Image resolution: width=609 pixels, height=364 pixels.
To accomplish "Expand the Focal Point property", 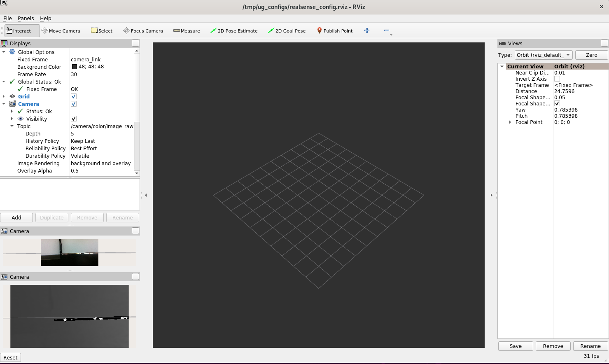I will (510, 122).
